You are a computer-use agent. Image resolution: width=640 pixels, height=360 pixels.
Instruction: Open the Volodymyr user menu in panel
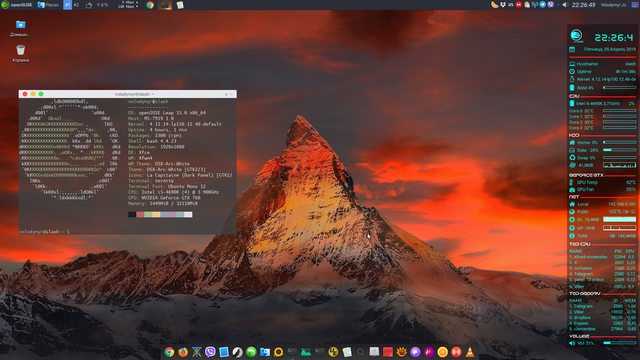613,5
